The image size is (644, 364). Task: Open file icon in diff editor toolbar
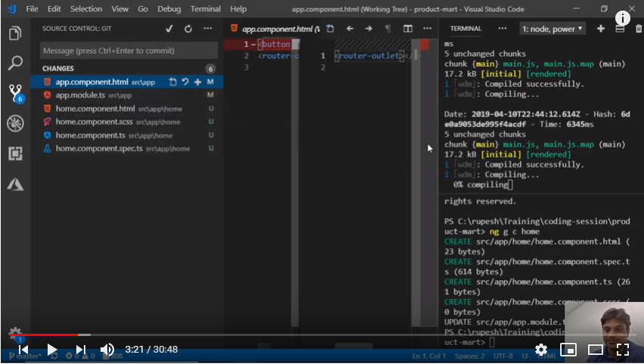point(330,29)
